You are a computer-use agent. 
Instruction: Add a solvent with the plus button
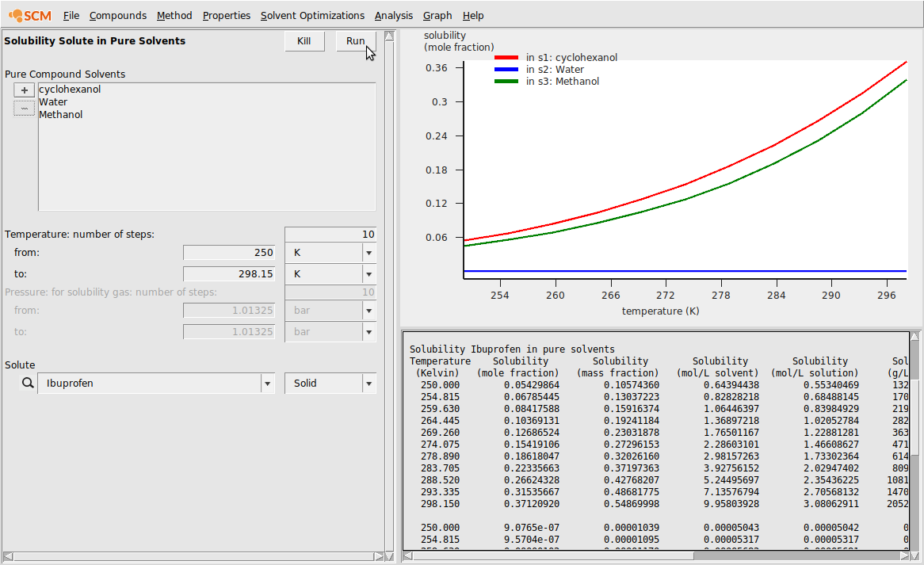[24, 90]
